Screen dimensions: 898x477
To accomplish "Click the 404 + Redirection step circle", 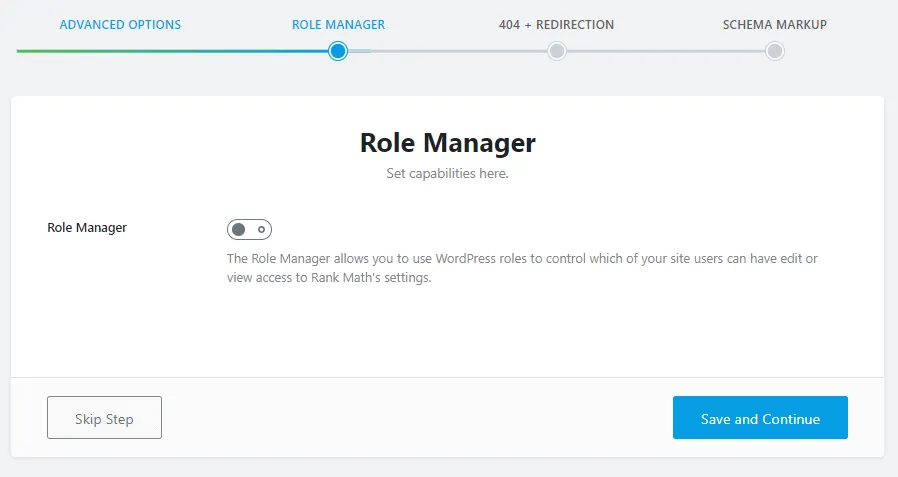I will point(556,51).
